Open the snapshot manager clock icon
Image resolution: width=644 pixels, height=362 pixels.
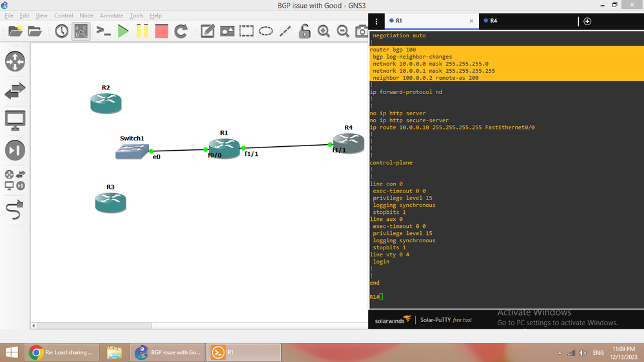pyautogui.click(x=62, y=31)
